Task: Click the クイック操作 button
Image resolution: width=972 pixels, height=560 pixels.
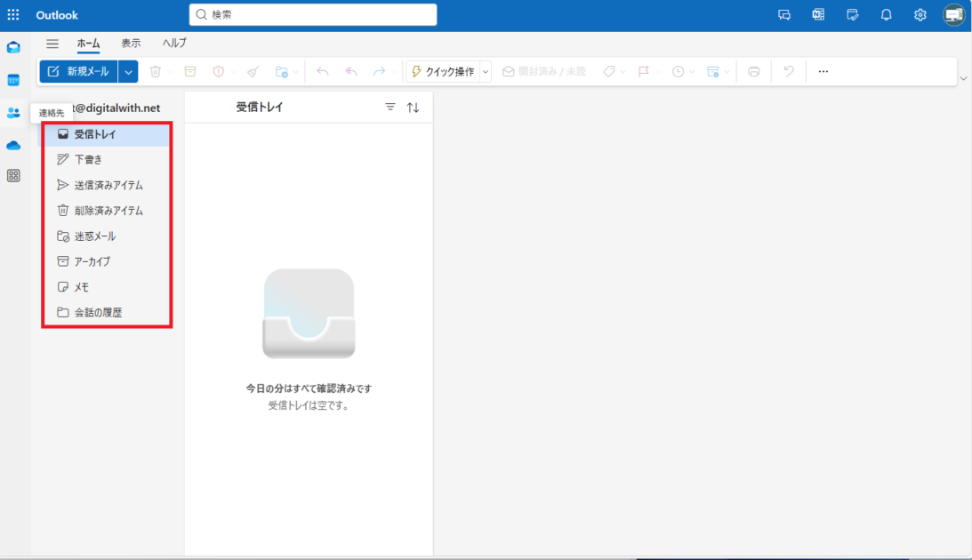Action: pos(443,72)
